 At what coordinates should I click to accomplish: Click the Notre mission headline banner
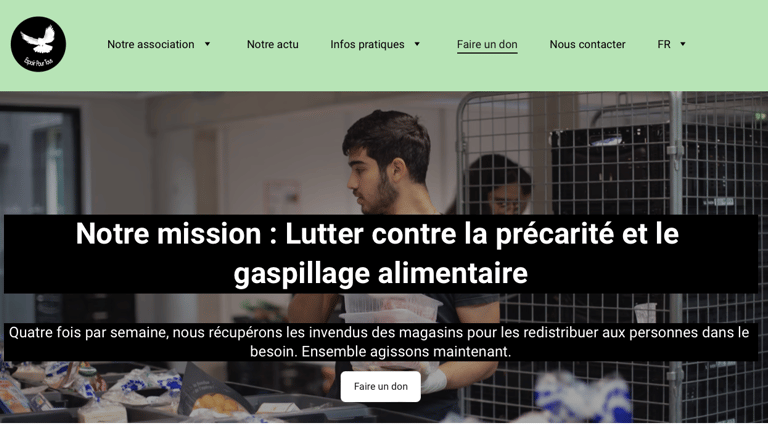(381, 254)
